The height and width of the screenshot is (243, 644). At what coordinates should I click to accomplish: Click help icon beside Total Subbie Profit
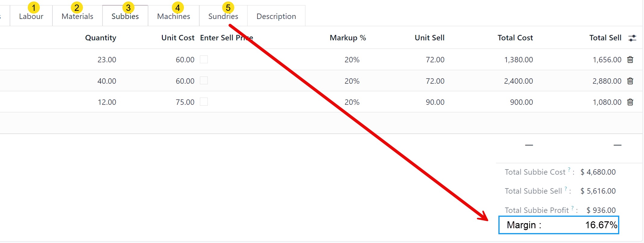[x=572, y=208]
